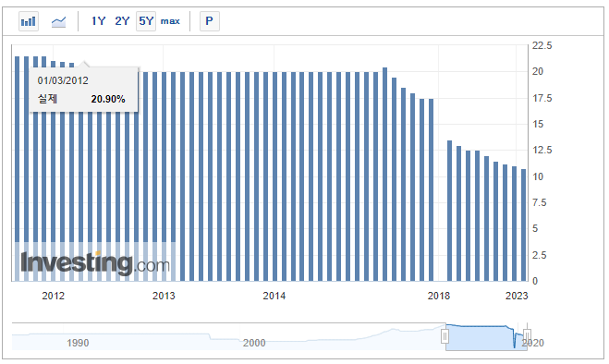Click the first bar after the 2018 gap
609x364 pixels.
coord(450,211)
